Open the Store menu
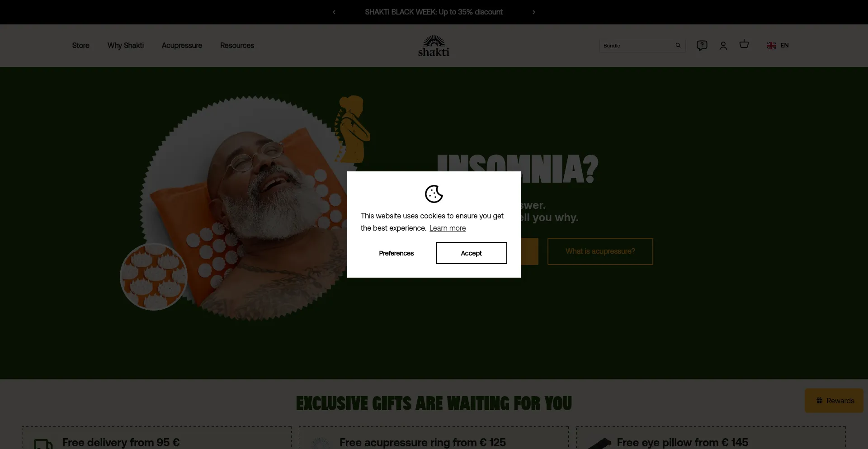868x449 pixels. click(x=81, y=45)
